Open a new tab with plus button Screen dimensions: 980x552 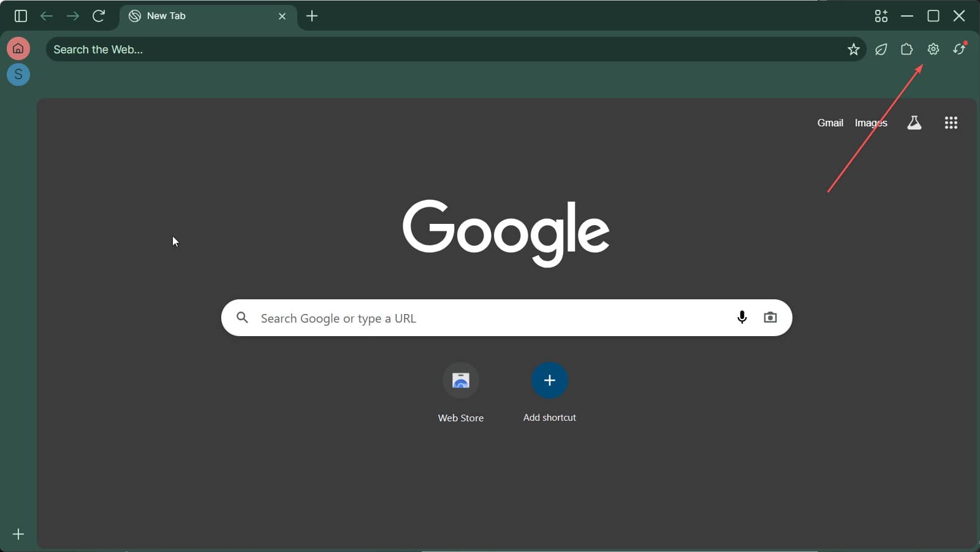click(312, 16)
